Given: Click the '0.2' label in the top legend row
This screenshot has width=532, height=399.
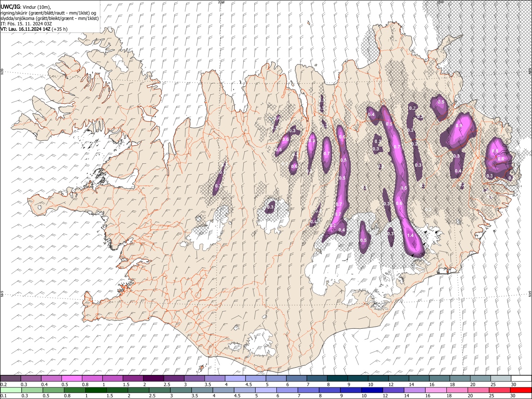Looking at the screenshot, I should tap(3, 384).
